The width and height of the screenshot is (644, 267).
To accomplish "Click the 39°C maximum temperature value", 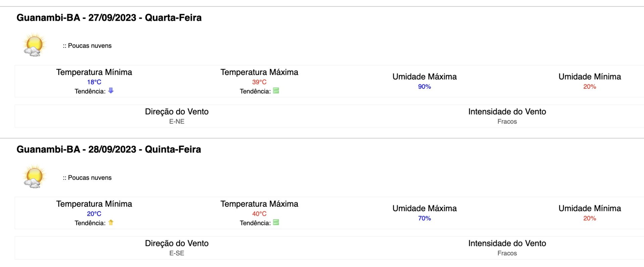I will (x=259, y=82).
